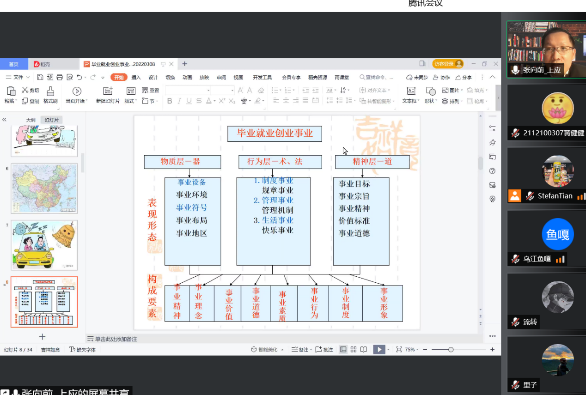Click the Undo arrow icon

tap(79, 77)
